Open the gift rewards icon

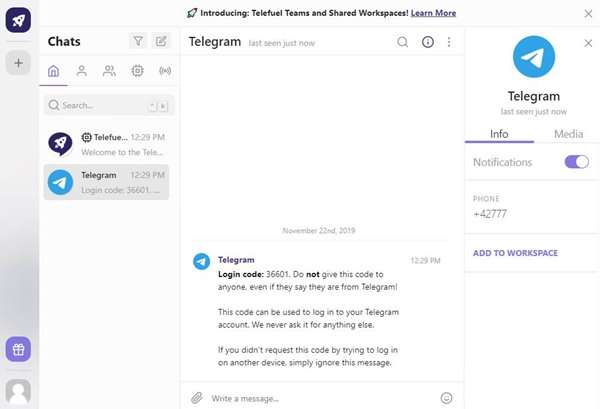pos(18,349)
